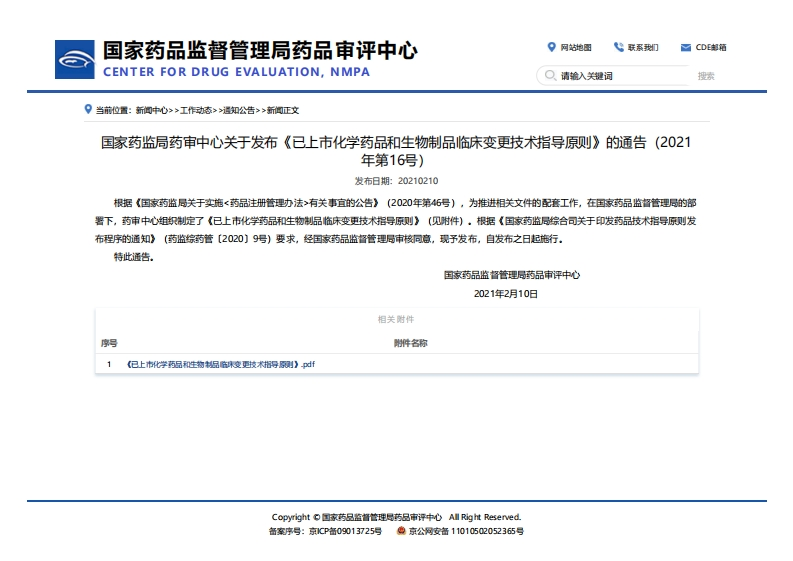Click the 搜索 search button

tap(706, 76)
